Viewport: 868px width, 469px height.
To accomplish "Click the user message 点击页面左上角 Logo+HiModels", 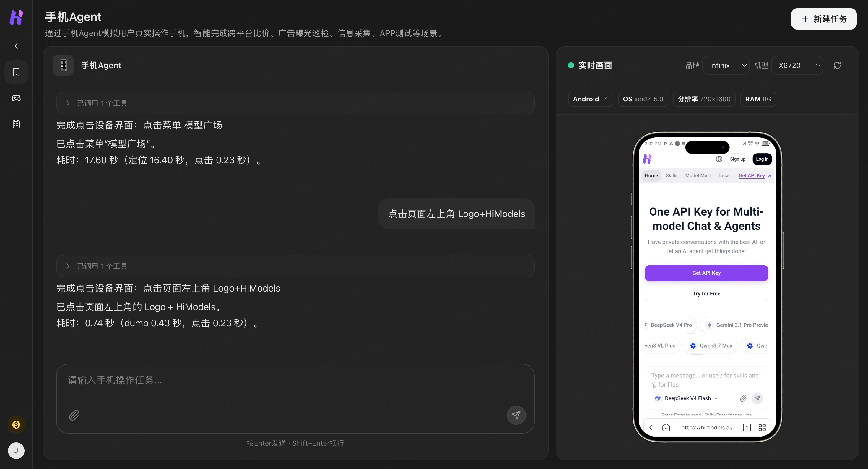I will (456, 214).
